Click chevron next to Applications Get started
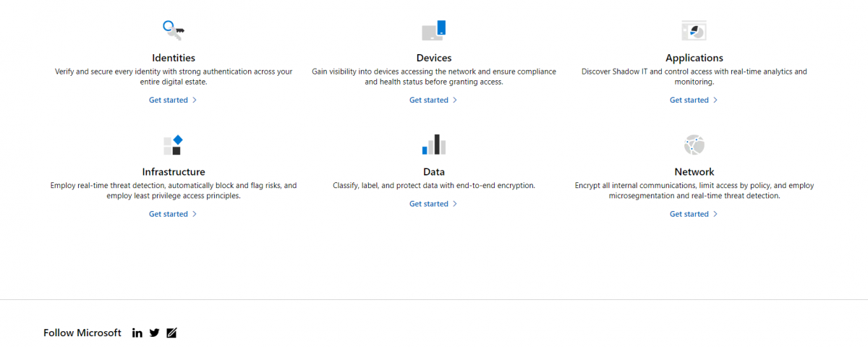Screen dimensions: 868x347 [x=715, y=100]
